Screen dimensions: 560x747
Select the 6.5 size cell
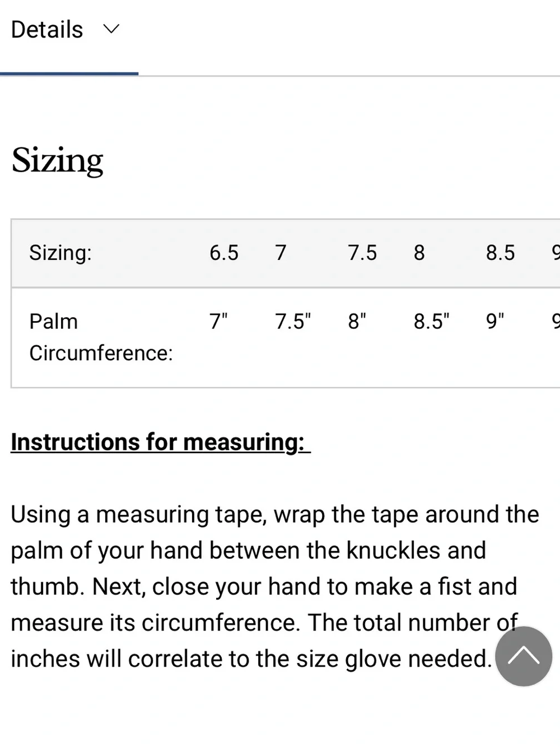click(x=224, y=253)
